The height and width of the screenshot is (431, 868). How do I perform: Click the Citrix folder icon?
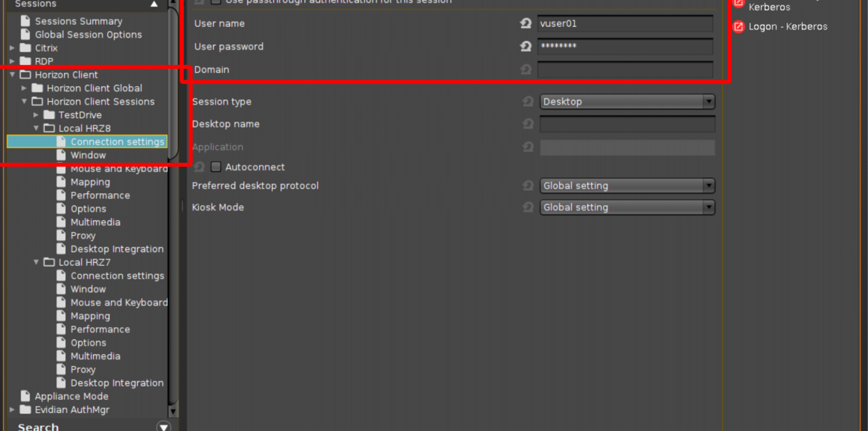pos(25,48)
